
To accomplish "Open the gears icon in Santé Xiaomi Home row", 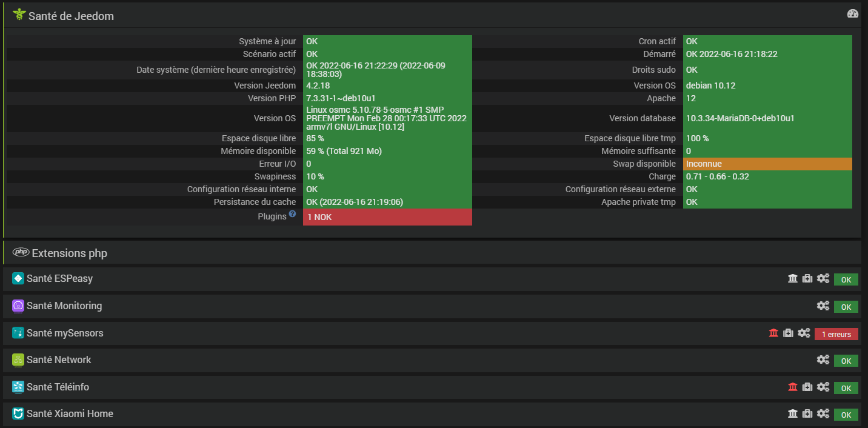I will click(823, 413).
